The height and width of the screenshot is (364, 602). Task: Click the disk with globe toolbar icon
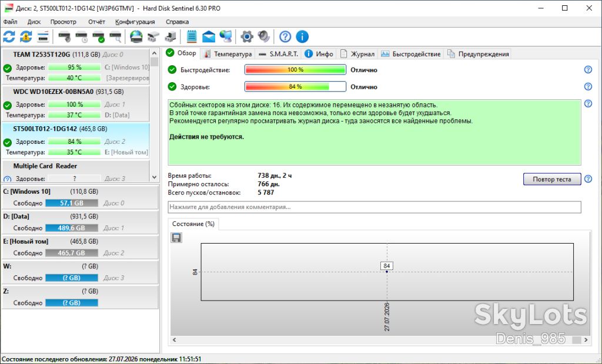[136, 37]
